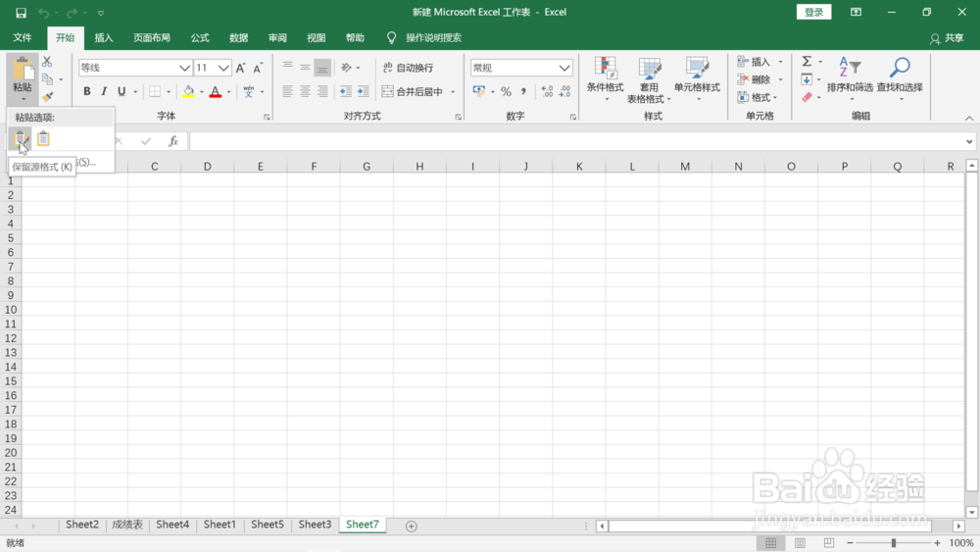Choose the Keep Source Formatting paste option
The height and width of the screenshot is (552, 980).
click(x=20, y=139)
